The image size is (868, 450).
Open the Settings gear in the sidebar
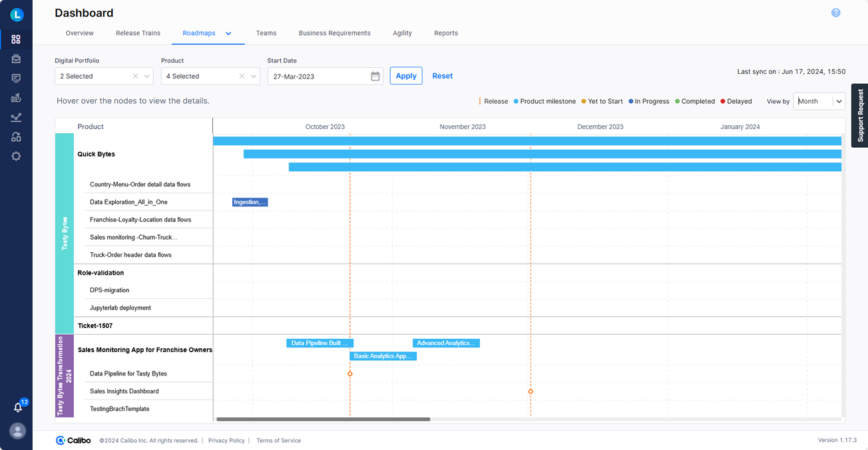click(17, 156)
